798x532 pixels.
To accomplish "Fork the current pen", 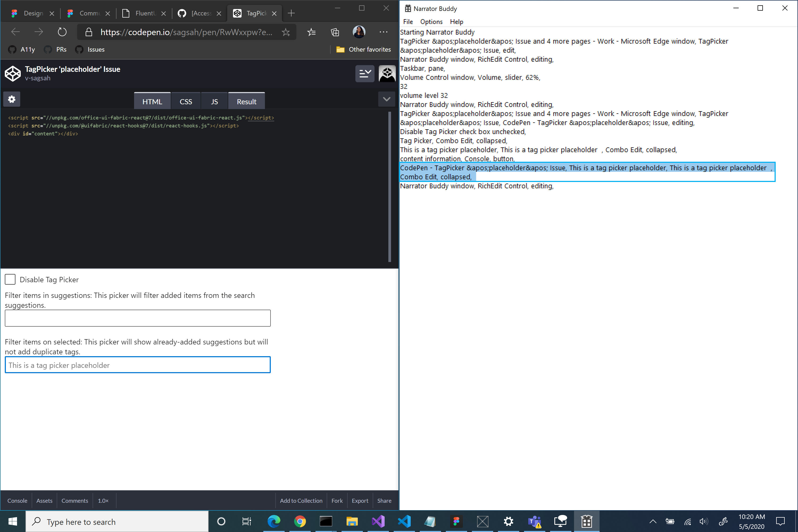I will 336,500.
